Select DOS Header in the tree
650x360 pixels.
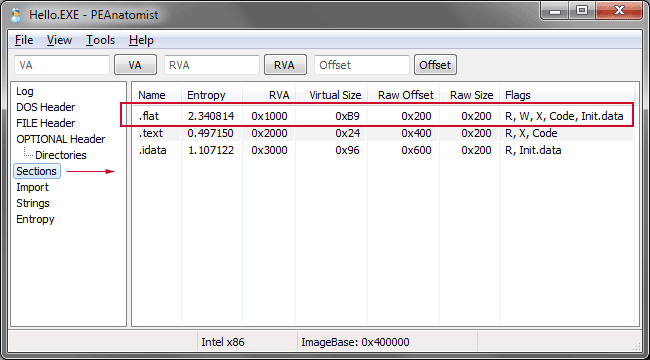click(46, 107)
